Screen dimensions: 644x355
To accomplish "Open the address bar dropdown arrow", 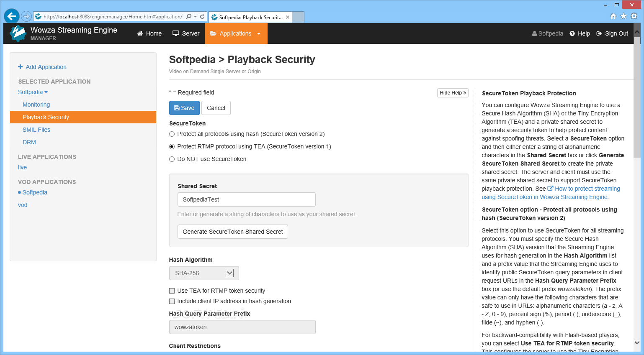I will pyautogui.click(x=196, y=17).
